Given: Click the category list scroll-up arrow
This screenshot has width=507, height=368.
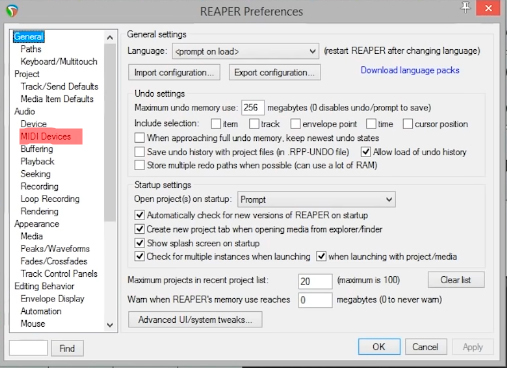Looking at the screenshot, I should coord(110,38).
